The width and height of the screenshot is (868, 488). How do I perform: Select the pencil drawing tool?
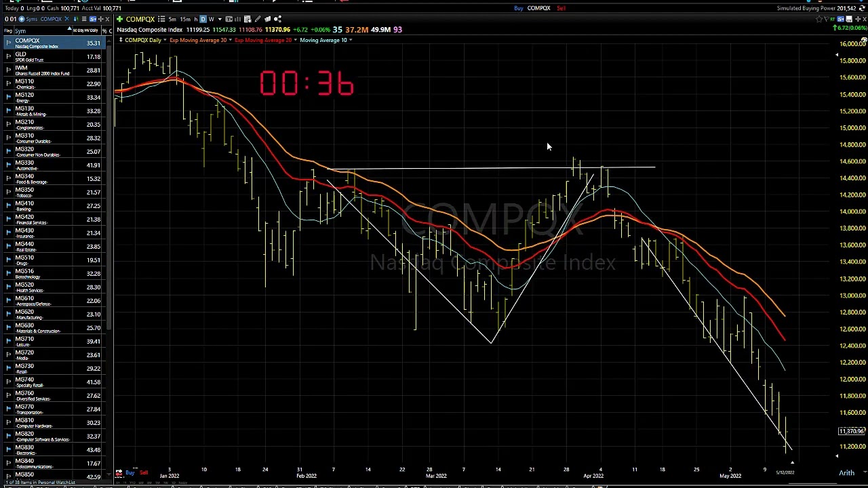pyautogui.click(x=258, y=19)
